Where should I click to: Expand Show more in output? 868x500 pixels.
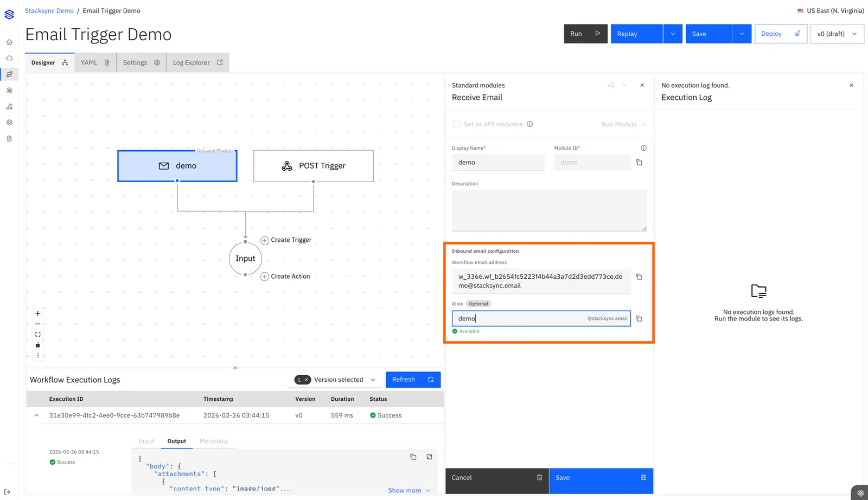[x=410, y=490]
